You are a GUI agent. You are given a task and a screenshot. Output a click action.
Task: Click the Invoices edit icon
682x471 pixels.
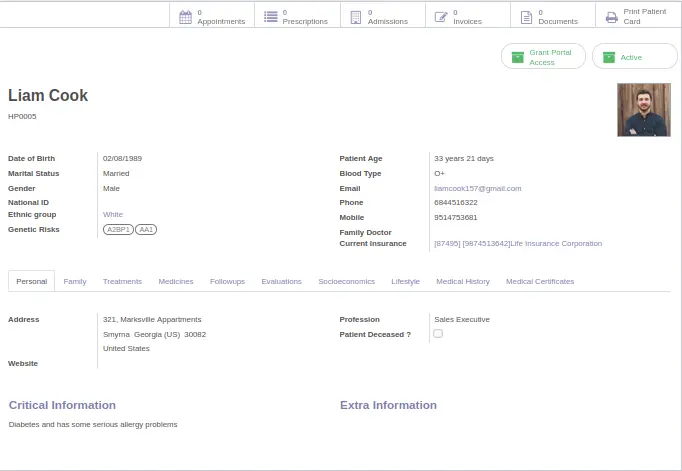[441, 17]
